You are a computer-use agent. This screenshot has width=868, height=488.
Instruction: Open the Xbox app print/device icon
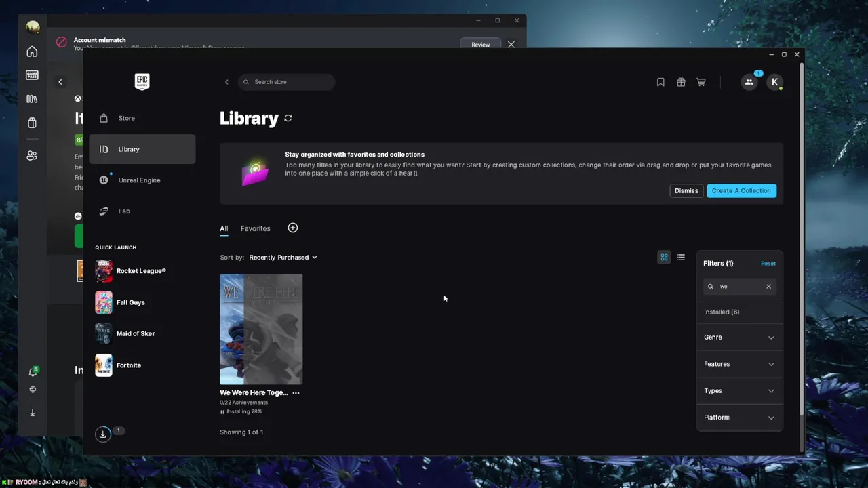[33, 390]
